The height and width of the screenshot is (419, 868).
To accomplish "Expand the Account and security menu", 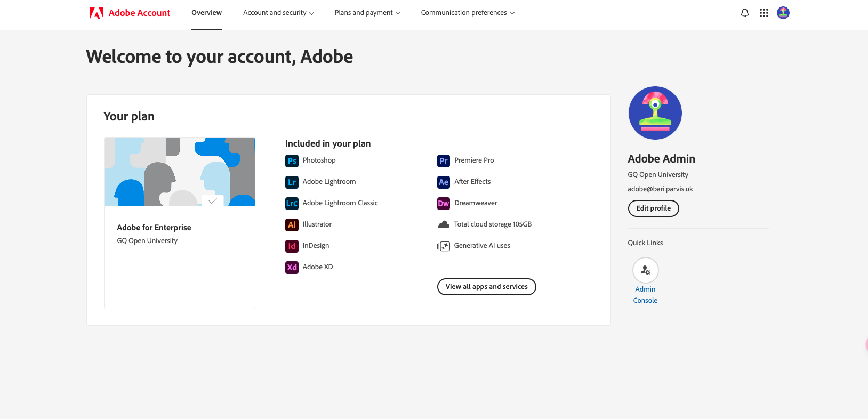I will pos(278,13).
